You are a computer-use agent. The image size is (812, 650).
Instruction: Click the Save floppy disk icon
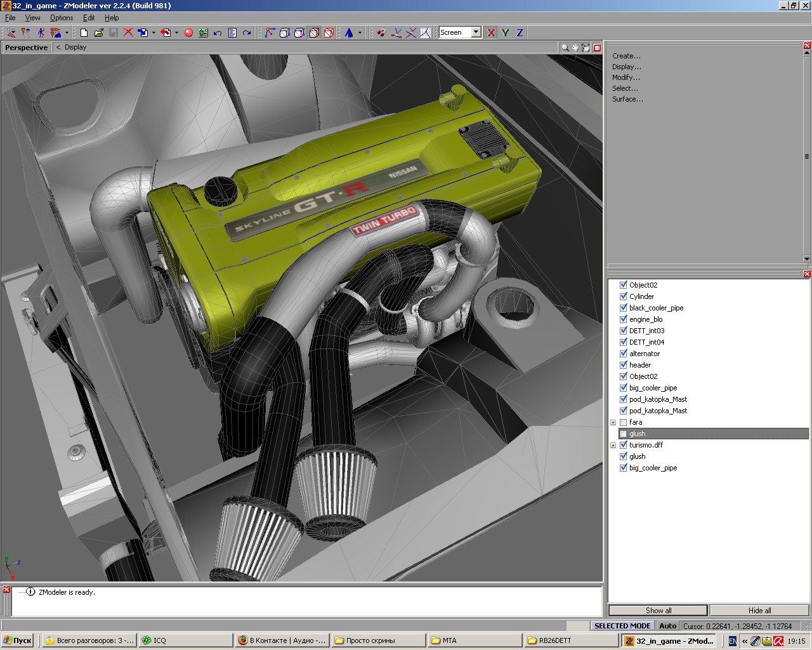tap(113, 32)
